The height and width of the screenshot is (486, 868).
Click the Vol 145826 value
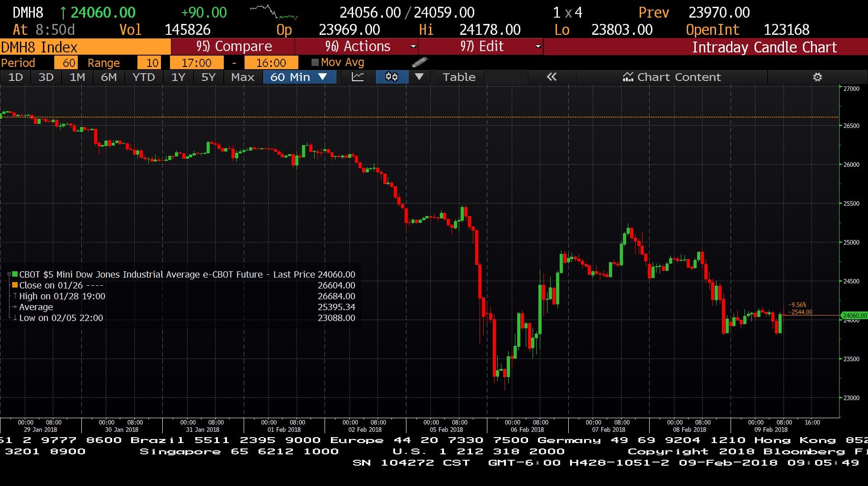(x=187, y=29)
